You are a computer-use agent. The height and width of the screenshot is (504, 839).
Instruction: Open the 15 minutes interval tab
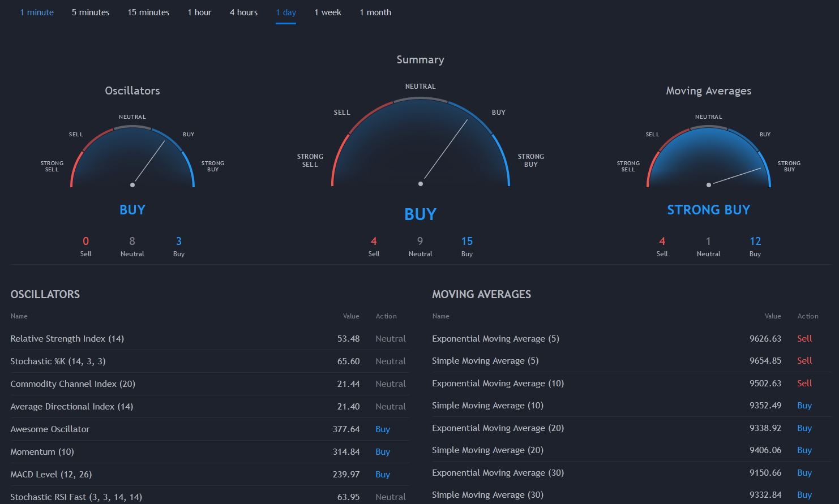pos(148,12)
